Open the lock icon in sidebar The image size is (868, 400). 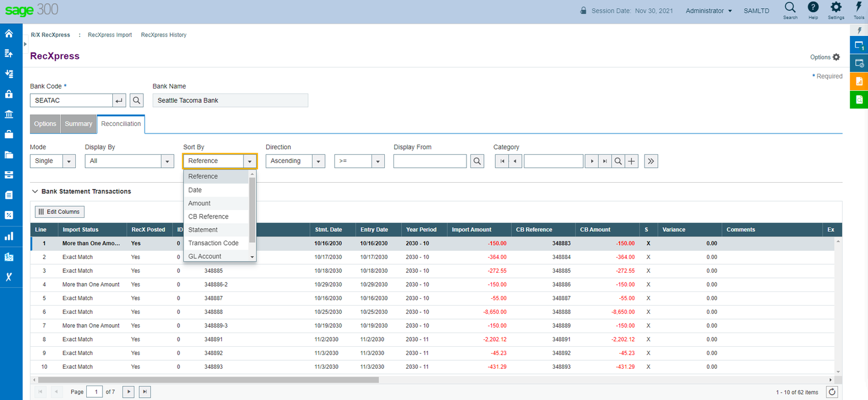pyautogui.click(x=9, y=94)
